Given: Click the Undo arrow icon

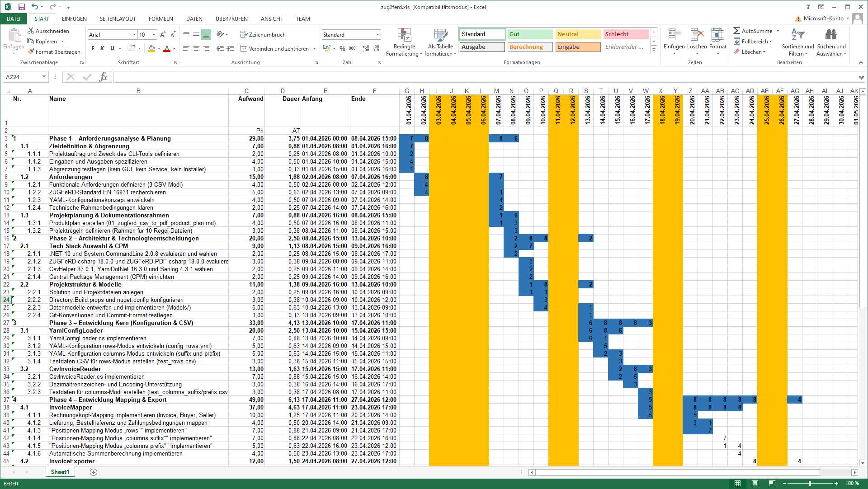Looking at the screenshot, I should coord(34,7).
